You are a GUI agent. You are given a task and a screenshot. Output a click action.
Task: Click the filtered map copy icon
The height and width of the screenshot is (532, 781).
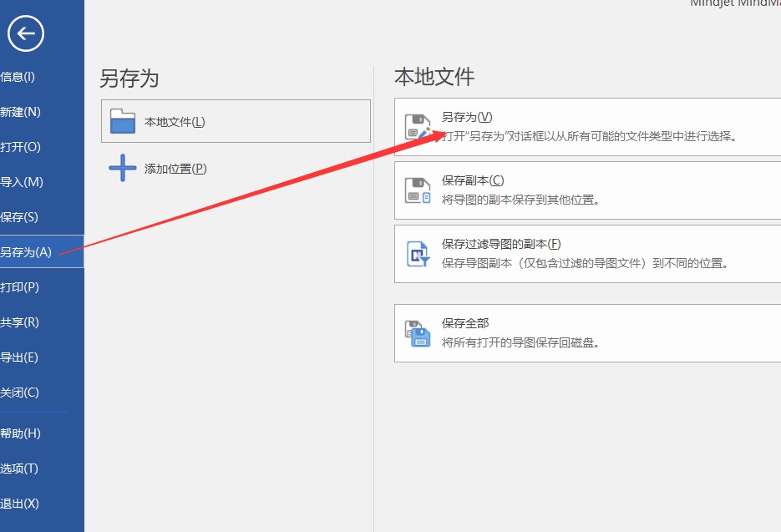tap(417, 253)
